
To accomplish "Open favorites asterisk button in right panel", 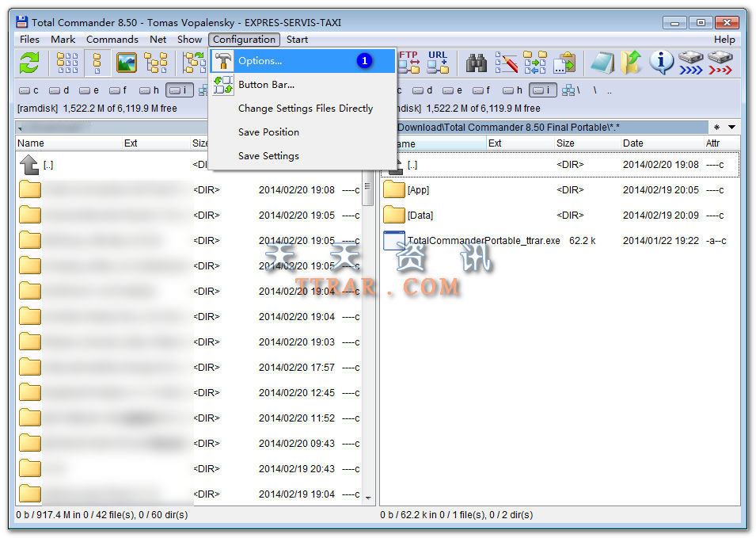I will [x=716, y=128].
